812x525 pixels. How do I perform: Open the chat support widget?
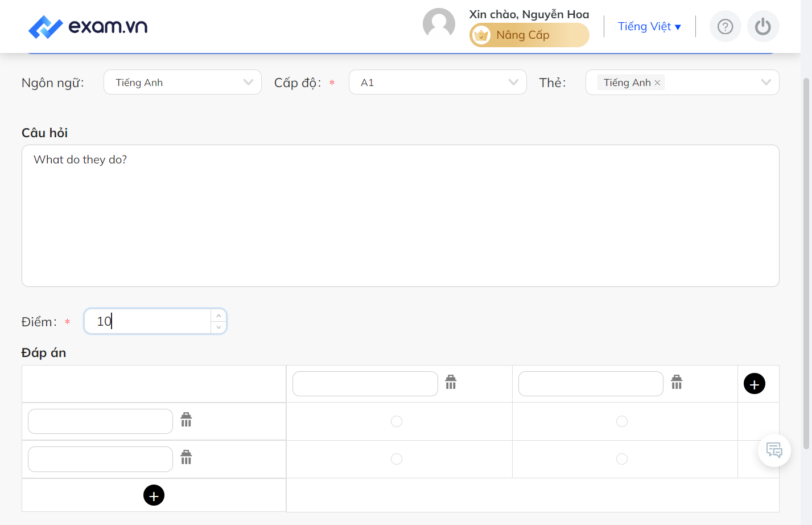coord(774,450)
